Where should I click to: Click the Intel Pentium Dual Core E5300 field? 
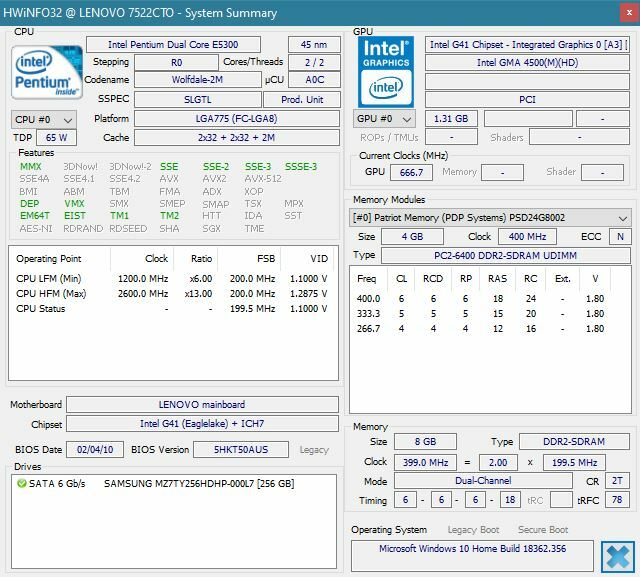(173, 44)
